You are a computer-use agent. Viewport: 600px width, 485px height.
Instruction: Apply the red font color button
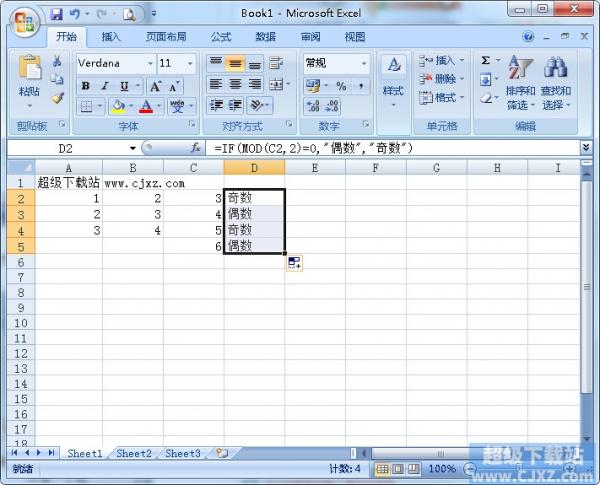pos(146,106)
